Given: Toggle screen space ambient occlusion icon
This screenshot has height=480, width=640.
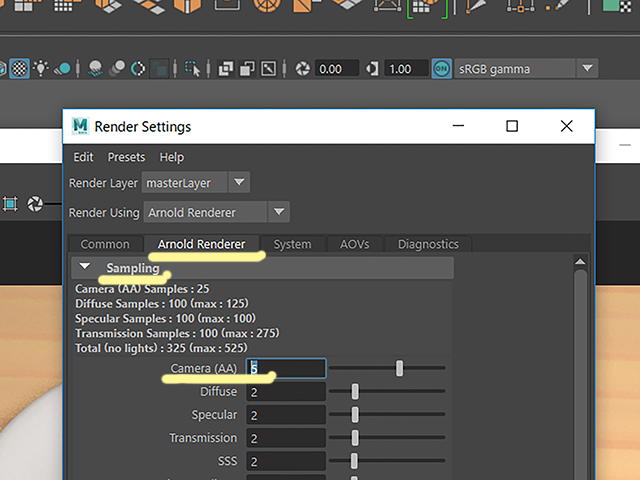Looking at the screenshot, I should coord(95,69).
